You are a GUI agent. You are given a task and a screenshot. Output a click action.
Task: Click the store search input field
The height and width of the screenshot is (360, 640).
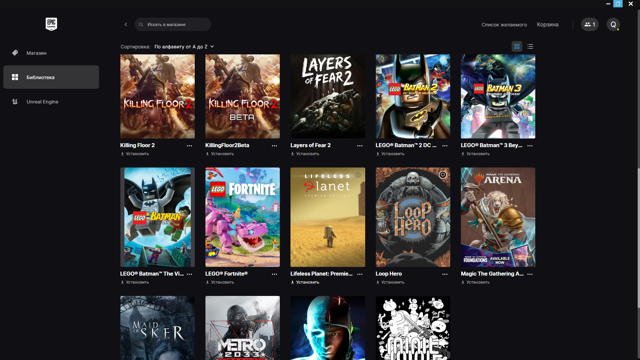coord(173,24)
